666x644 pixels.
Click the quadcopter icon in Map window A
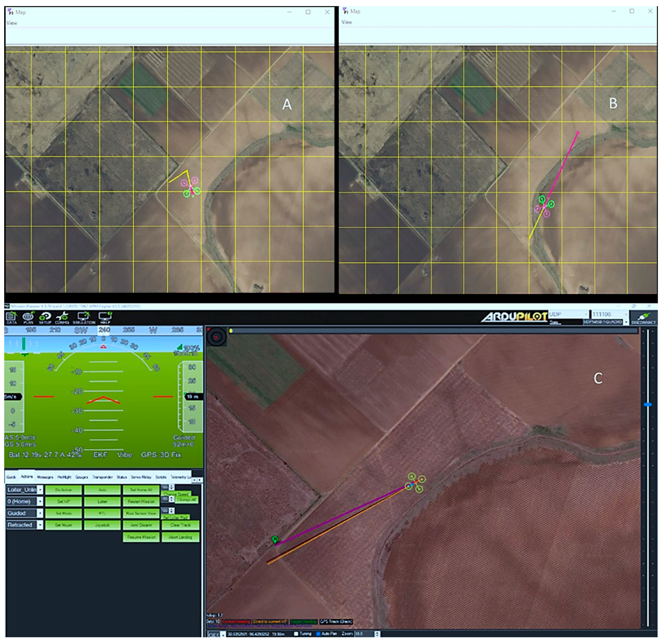click(x=191, y=187)
